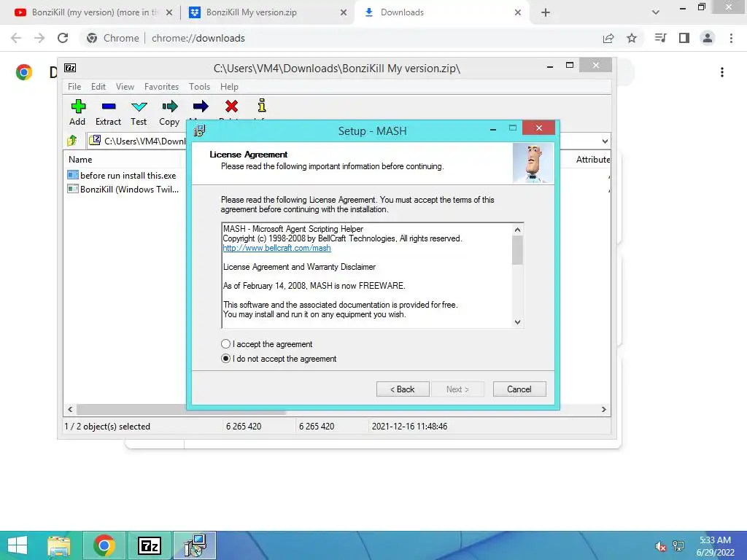Open a new Chrome tab with plus
This screenshot has width=747, height=560.
point(546,13)
